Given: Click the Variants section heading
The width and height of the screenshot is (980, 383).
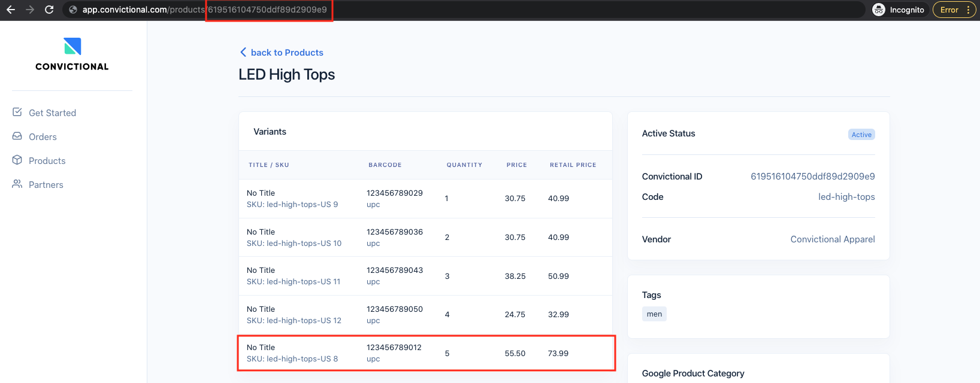Looking at the screenshot, I should [270, 132].
